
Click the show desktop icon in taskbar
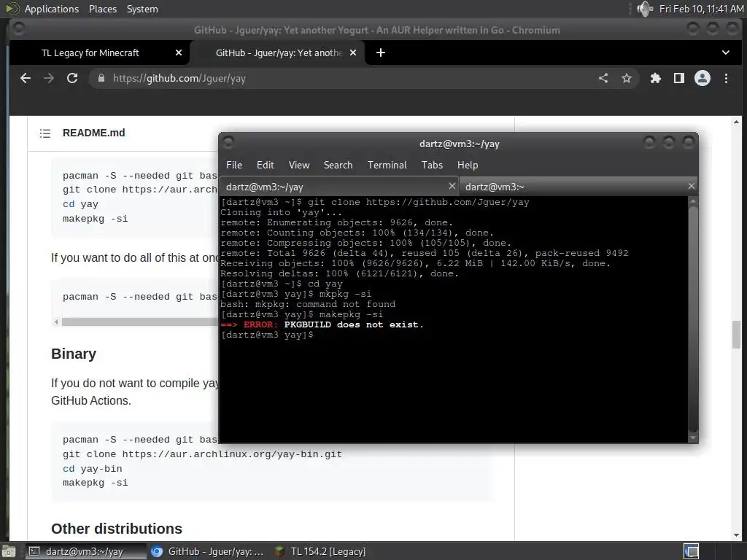[x=8, y=551]
